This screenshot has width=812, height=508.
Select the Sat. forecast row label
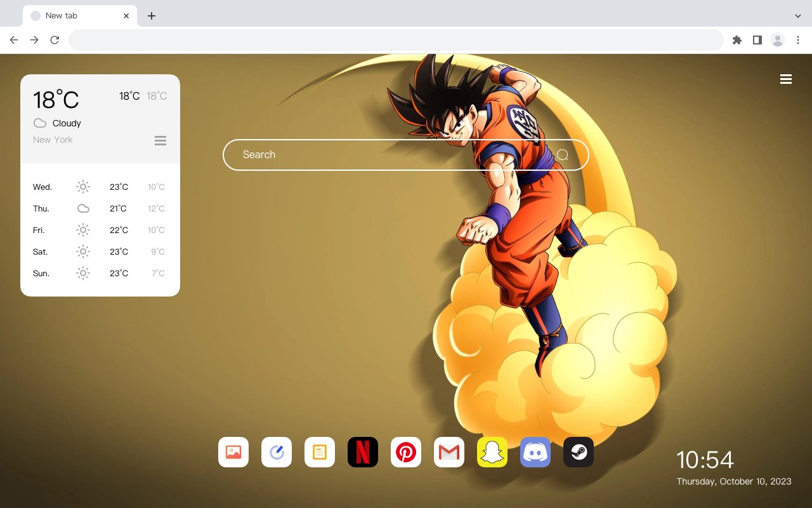coord(41,251)
